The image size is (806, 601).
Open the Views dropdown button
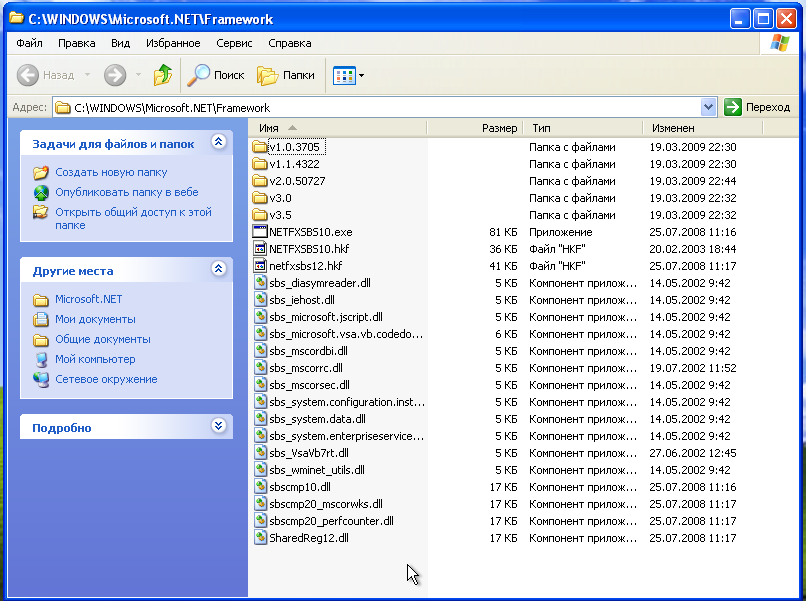[349, 75]
